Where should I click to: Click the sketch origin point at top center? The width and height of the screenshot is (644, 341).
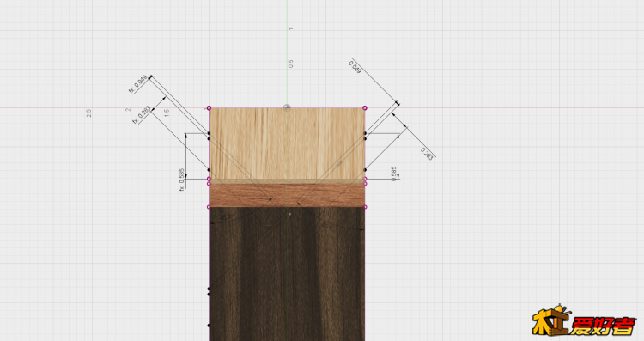click(287, 108)
